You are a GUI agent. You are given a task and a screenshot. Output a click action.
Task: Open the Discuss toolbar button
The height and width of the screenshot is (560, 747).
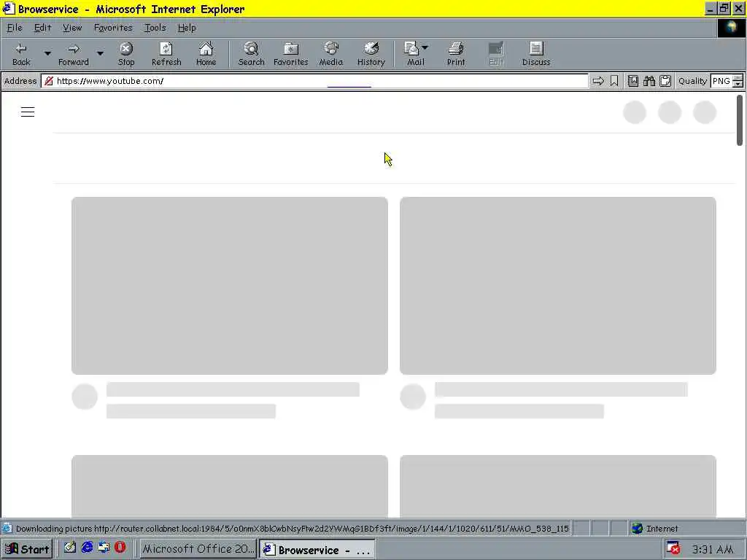536,54
